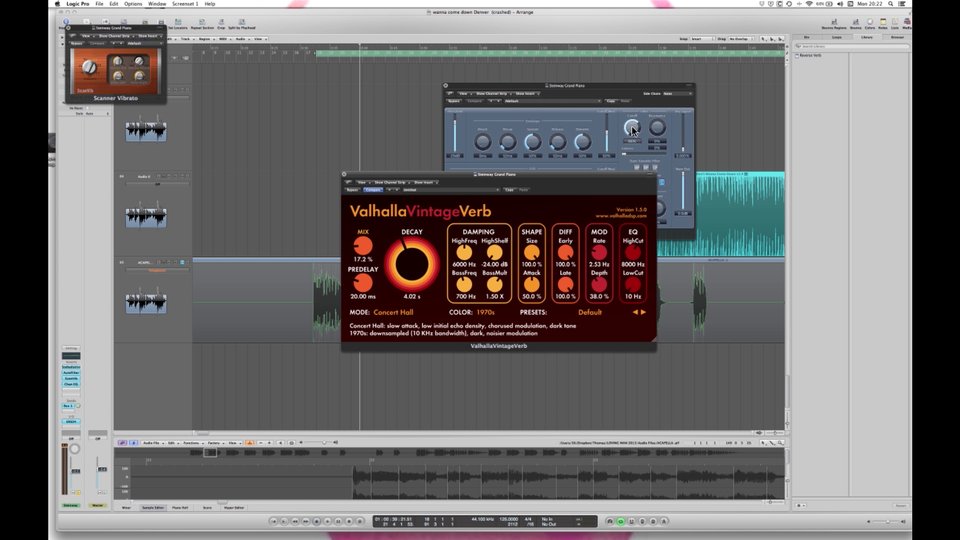
Task: Adjust the HighShelf damping knob
Action: [494, 252]
